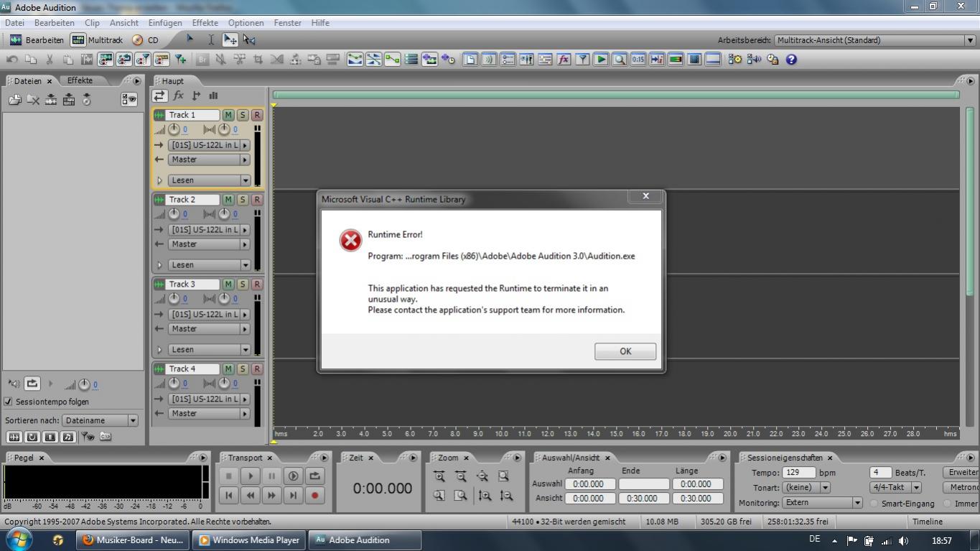Image resolution: width=980 pixels, height=551 pixels.
Task: Select the time selection cursor tool
Action: 211,40
